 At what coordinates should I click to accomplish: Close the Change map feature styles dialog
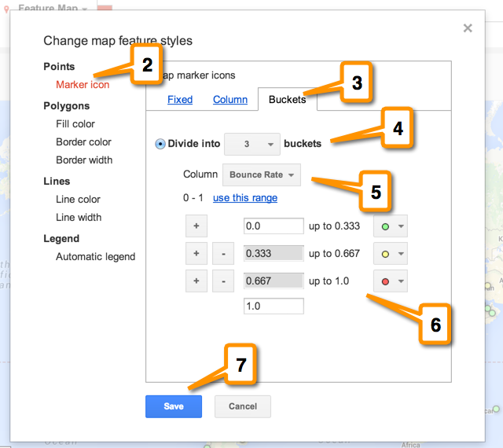coord(468,28)
